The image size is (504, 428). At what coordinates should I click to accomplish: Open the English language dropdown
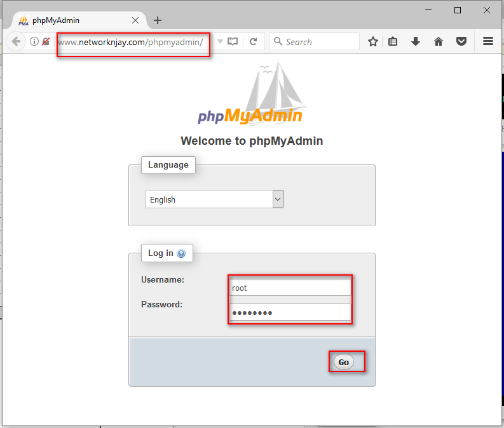tap(214, 199)
